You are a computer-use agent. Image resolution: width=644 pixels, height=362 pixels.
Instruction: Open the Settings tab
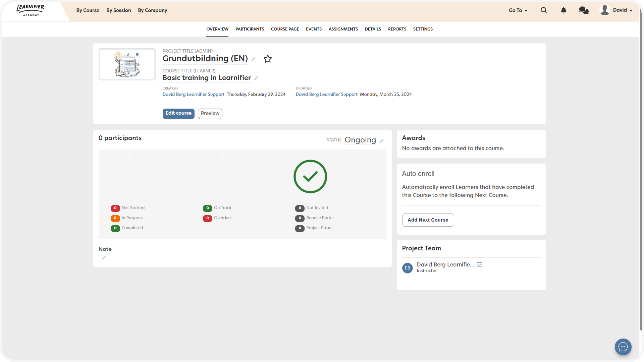click(423, 29)
